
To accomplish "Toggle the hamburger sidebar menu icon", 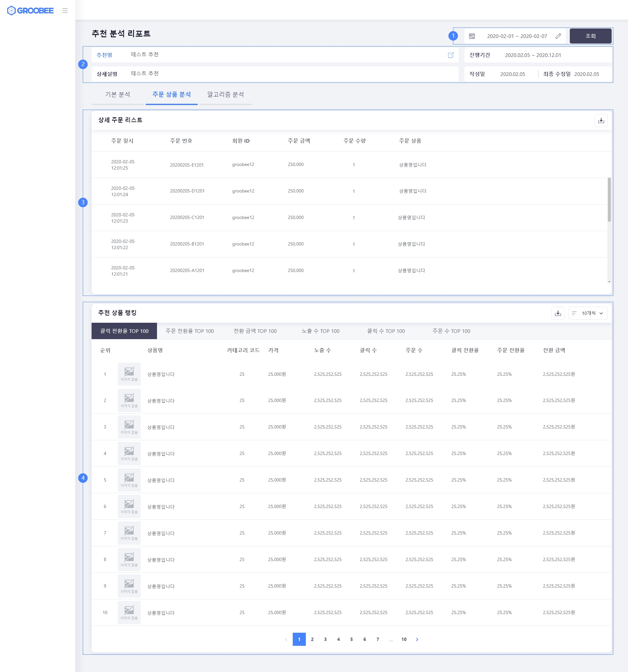I will coord(65,10).
